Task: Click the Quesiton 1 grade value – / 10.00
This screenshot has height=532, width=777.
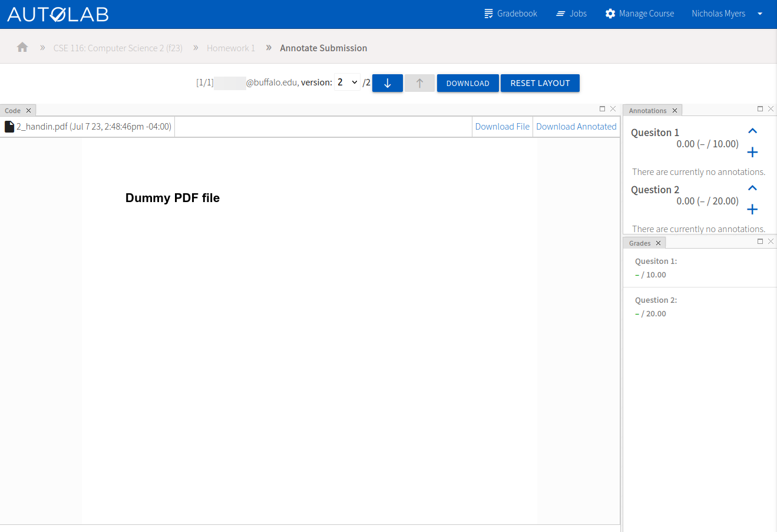Action: (650, 275)
